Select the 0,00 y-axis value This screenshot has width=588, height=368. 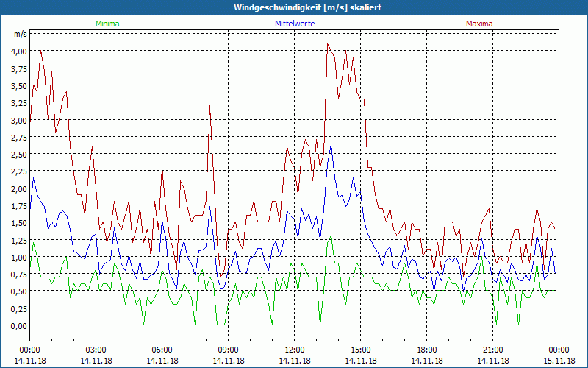click(18, 326)
